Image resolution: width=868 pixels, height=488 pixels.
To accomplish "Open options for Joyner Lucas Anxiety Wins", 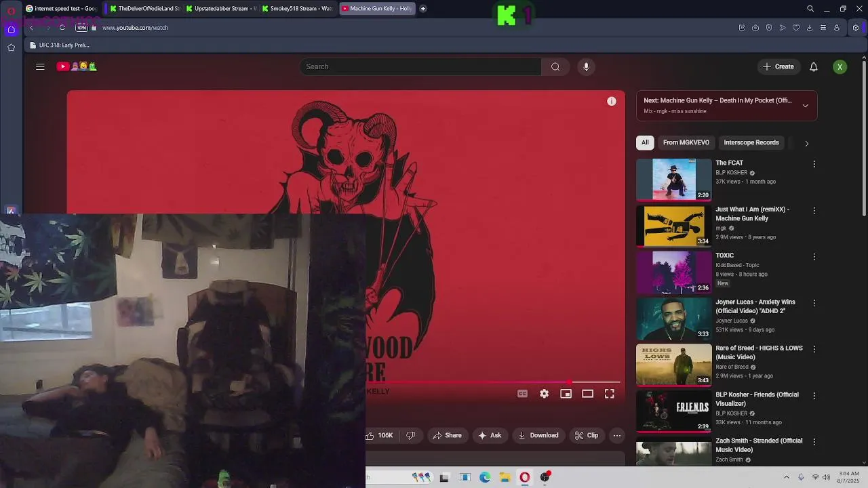I will pyautogui.click(x=814, y=303).
